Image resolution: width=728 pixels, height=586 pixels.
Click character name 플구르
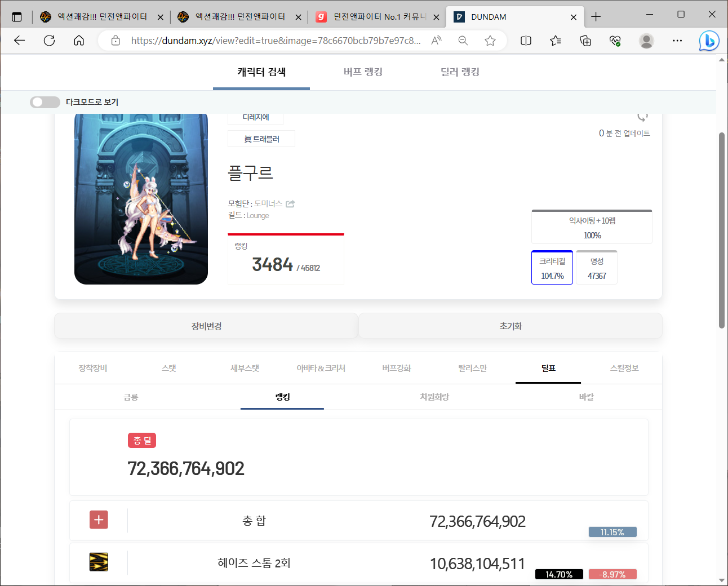click(251, 172)
